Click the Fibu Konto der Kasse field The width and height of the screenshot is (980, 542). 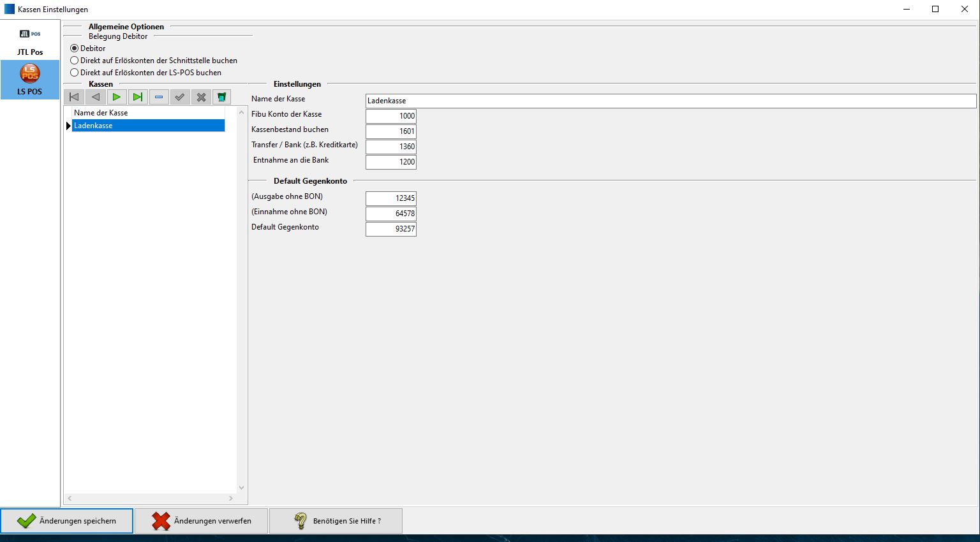pyautogui.click(x=390, y=116)
